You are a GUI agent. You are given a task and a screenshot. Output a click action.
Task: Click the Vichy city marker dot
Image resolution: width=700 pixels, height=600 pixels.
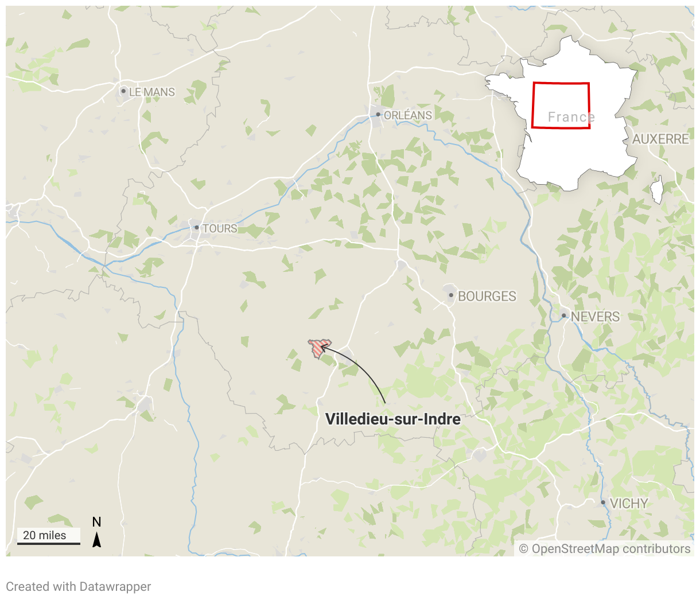(603, 502)
